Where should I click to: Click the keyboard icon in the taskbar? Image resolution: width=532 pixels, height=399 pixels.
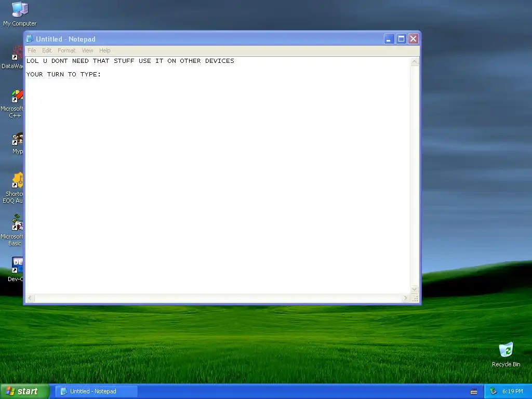tap(474, 392)
